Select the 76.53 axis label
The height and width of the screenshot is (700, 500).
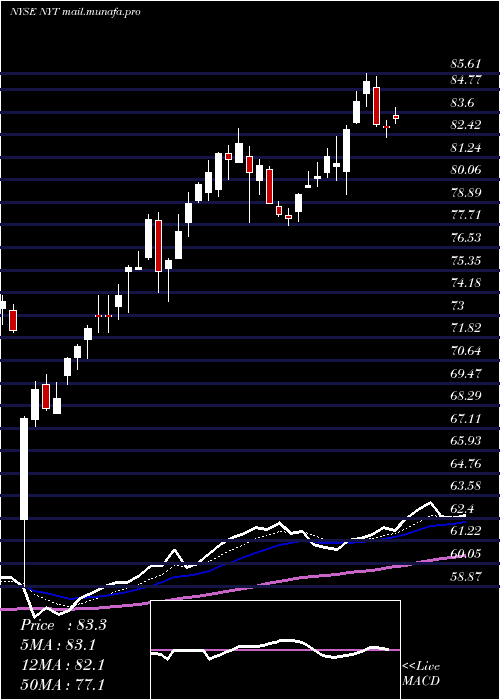click(466, 238)
